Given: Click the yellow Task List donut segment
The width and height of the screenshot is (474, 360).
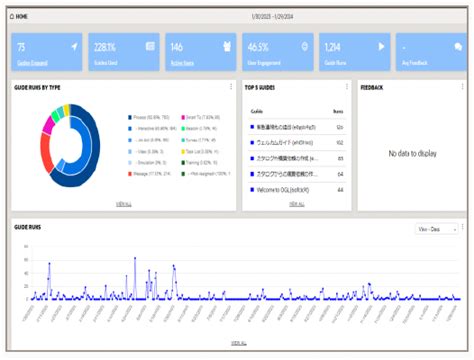Looking at the screenshot, I should 66,110.
